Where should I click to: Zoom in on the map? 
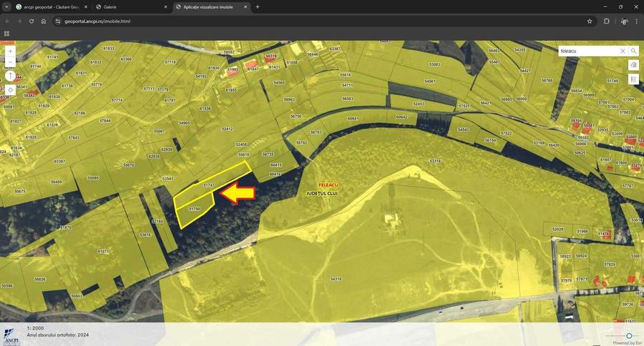(10, 51)
